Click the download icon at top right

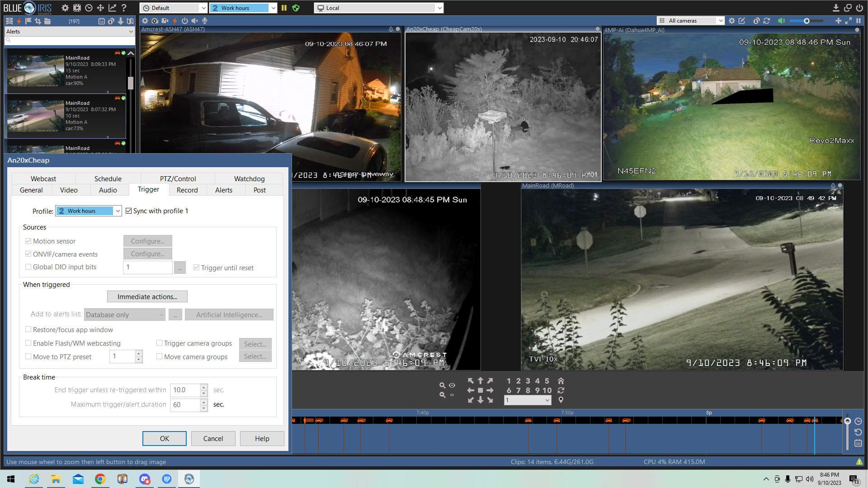[836, 8]
